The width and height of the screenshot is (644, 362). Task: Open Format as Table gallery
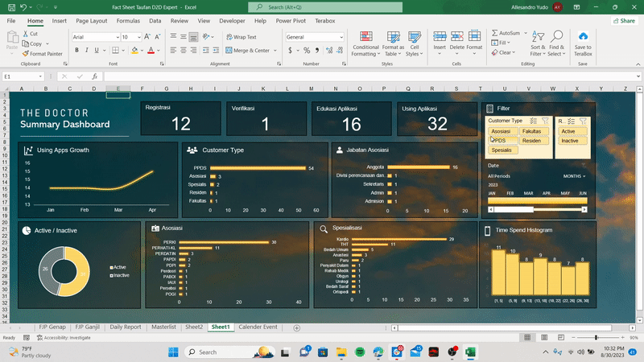(x=393, y=44)
